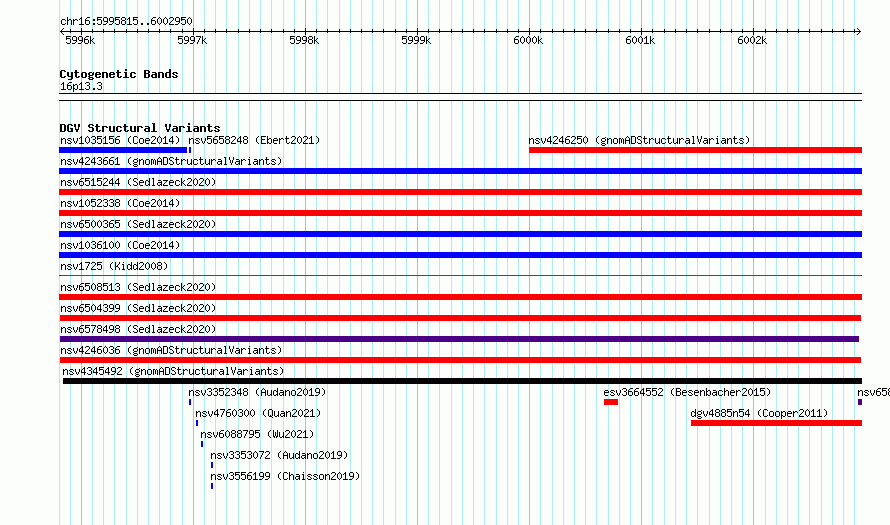Click the cytogenetic band 16p13.3 bar
This screenshot has height=525, width=890.
460,97
